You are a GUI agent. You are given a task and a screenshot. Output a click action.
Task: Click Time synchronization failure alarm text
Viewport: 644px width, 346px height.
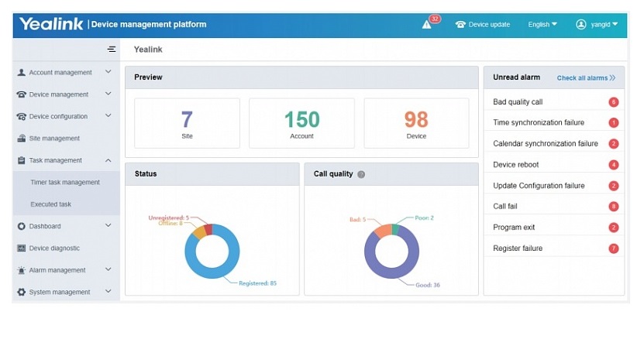pyautogui.click(x=539, y=123)
